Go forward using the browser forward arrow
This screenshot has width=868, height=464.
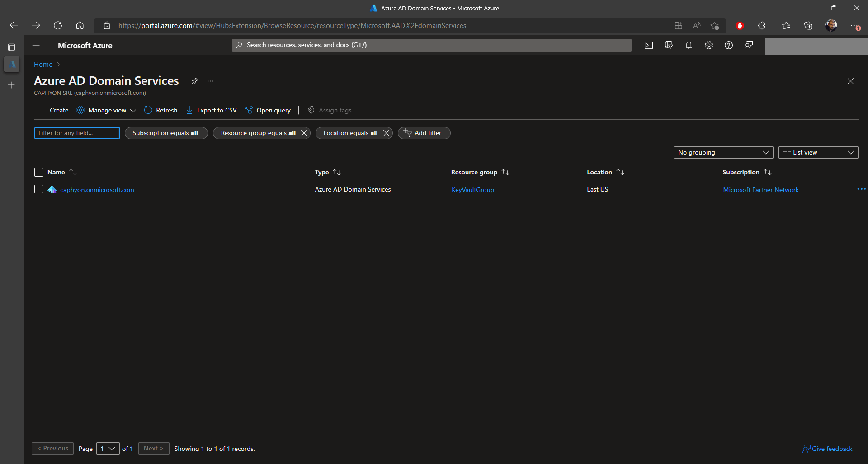[36, 25]
